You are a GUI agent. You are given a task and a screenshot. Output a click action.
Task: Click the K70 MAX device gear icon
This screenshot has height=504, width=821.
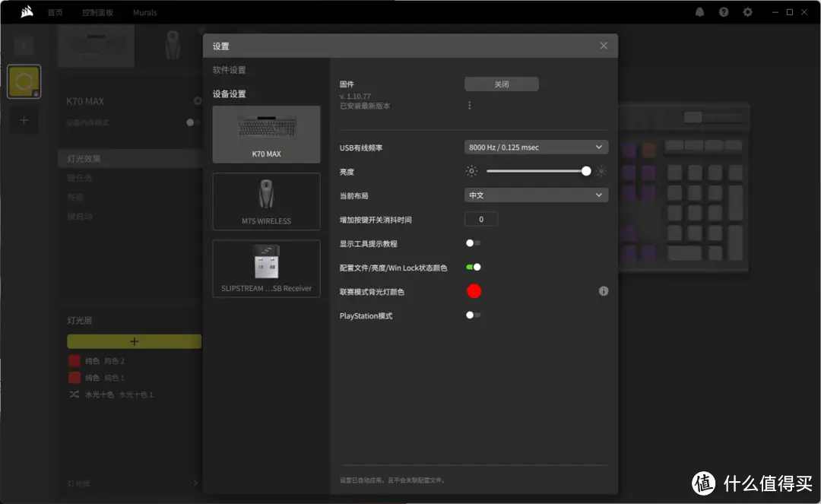198,101
